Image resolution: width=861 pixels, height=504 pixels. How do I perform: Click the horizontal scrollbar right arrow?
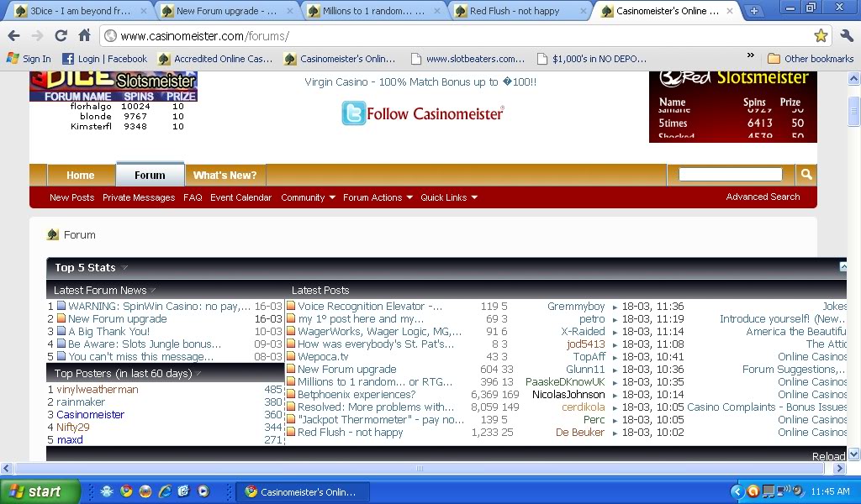(x=839, y=469)
